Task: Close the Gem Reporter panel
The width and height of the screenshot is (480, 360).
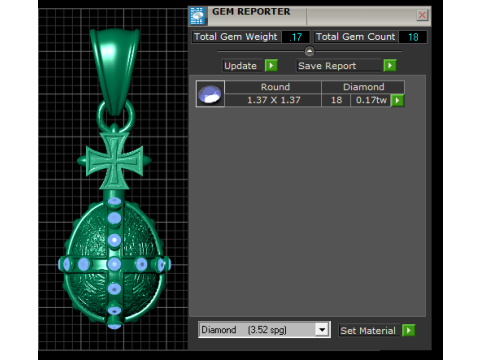Action: 422,15
